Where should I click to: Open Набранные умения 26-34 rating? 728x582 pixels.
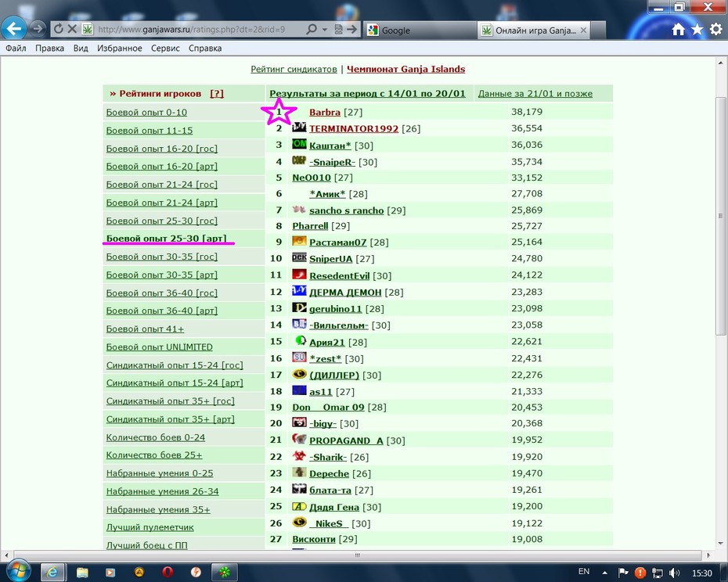pyautogui.click(x=163, y=491)
